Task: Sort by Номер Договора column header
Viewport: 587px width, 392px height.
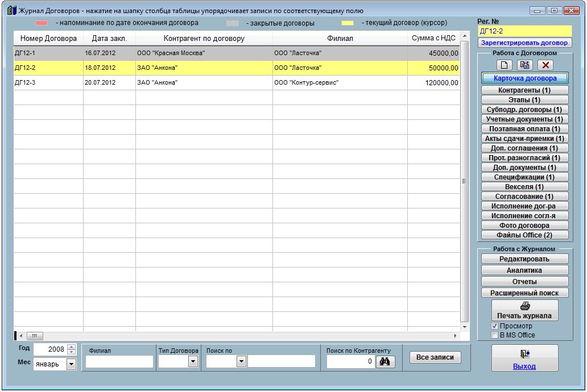Action: (x=48, y=39)
